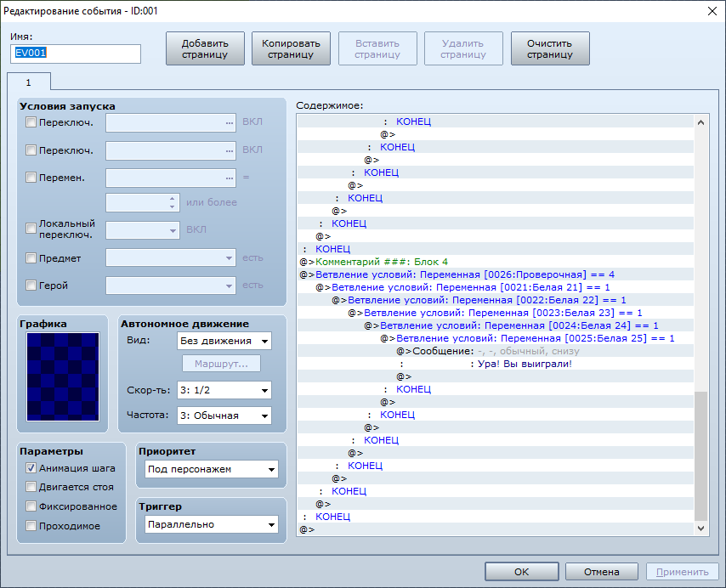Select branch line for [0022:Белая 22] == 1
Screen dimensions: 726x588
pos(496,300)
